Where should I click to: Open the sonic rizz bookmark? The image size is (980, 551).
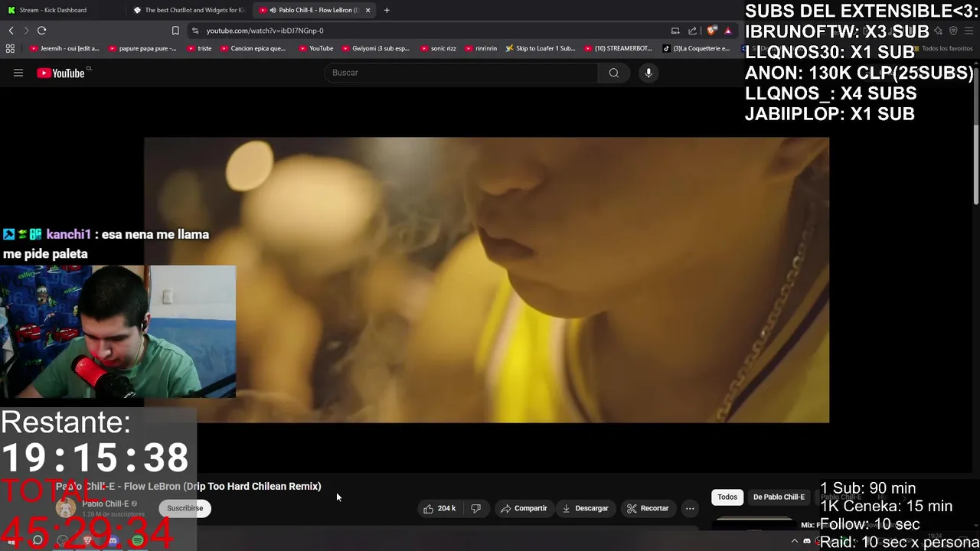[438, 48]
